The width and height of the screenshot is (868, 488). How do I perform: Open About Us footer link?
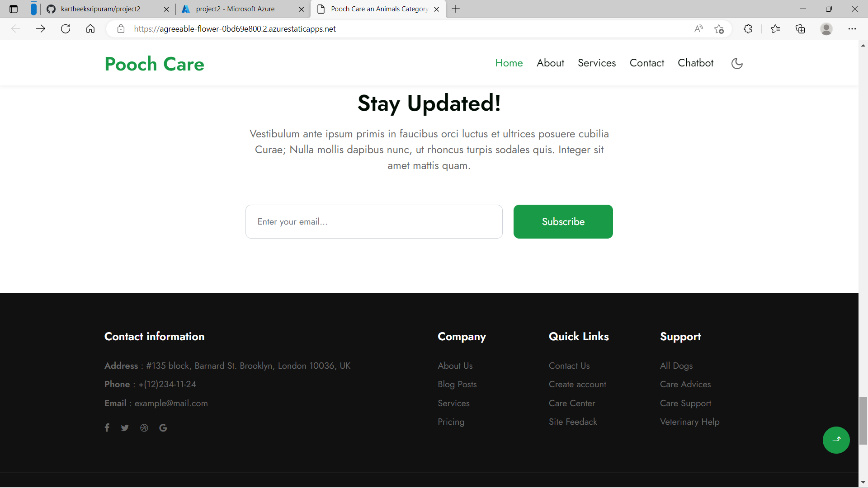[455, 366]
